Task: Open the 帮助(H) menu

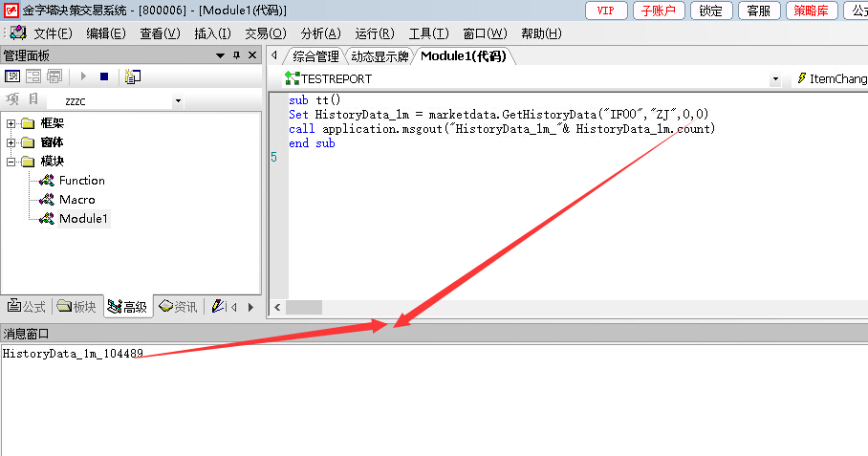Action: point(541,33)
